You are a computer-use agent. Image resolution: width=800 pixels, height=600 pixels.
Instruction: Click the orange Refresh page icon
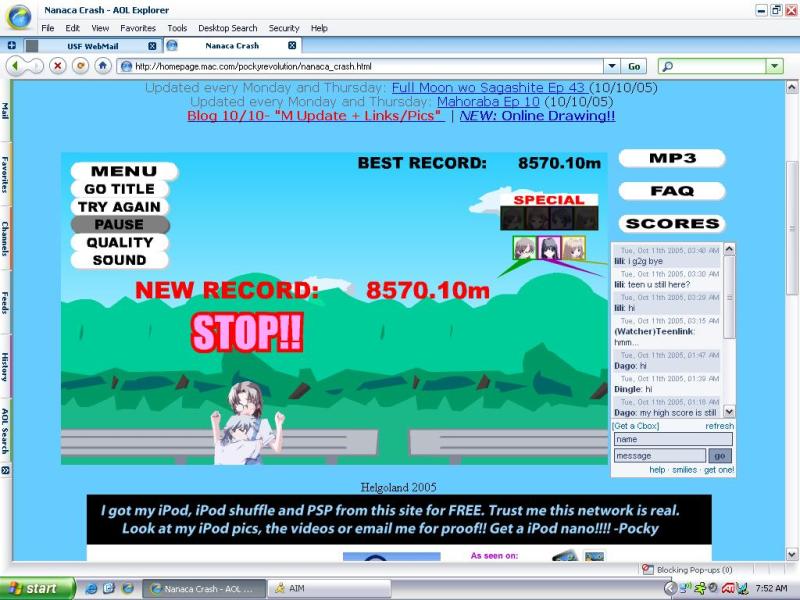point(80,66)
